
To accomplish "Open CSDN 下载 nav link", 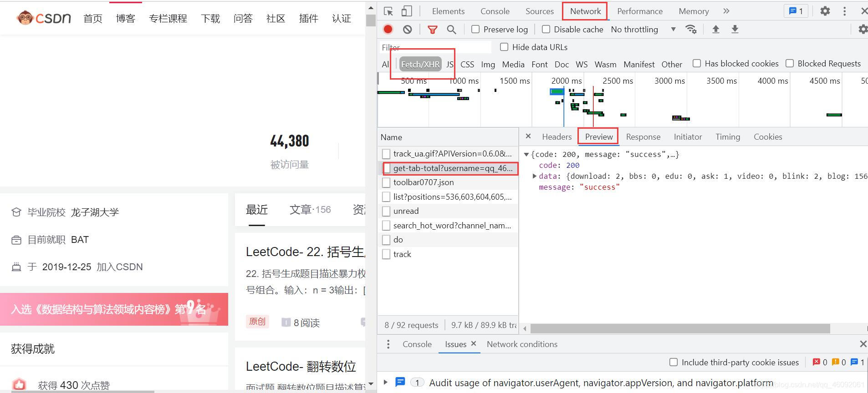I will (210, 18).
